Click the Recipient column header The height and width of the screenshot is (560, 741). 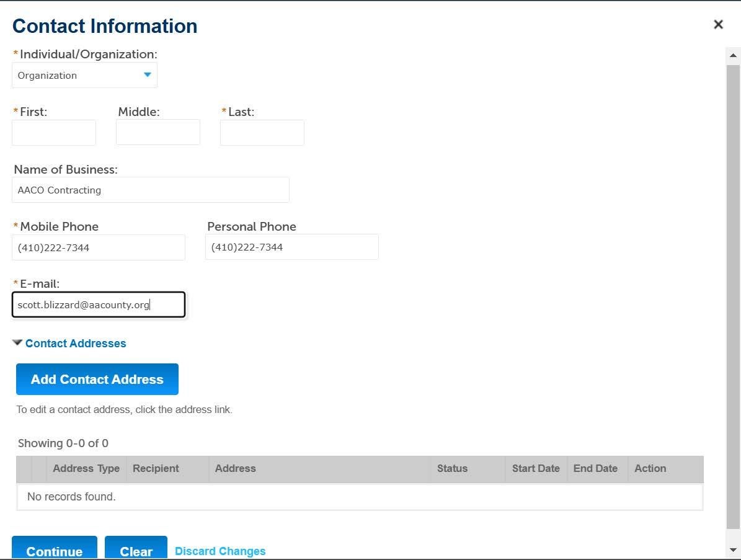[155, 468]
